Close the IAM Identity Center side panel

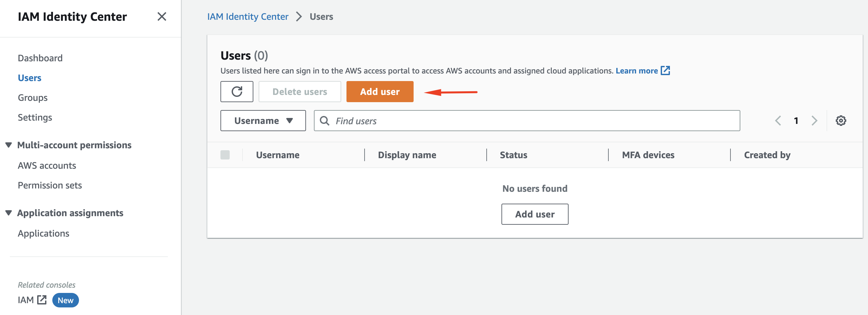[x=162, y=16]
